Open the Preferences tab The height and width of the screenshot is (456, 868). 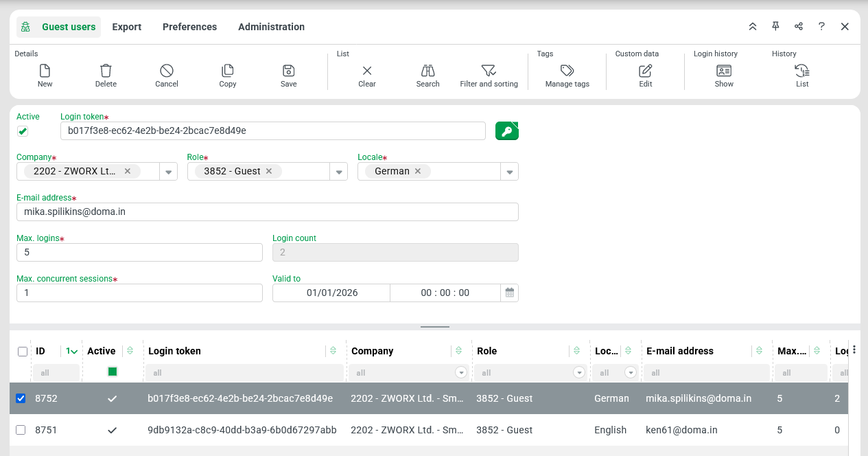[189, 27]
